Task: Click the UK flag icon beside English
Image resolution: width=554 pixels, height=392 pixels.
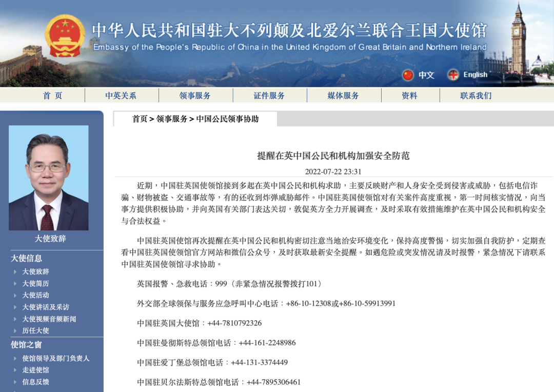Action: tap(453, 75)
